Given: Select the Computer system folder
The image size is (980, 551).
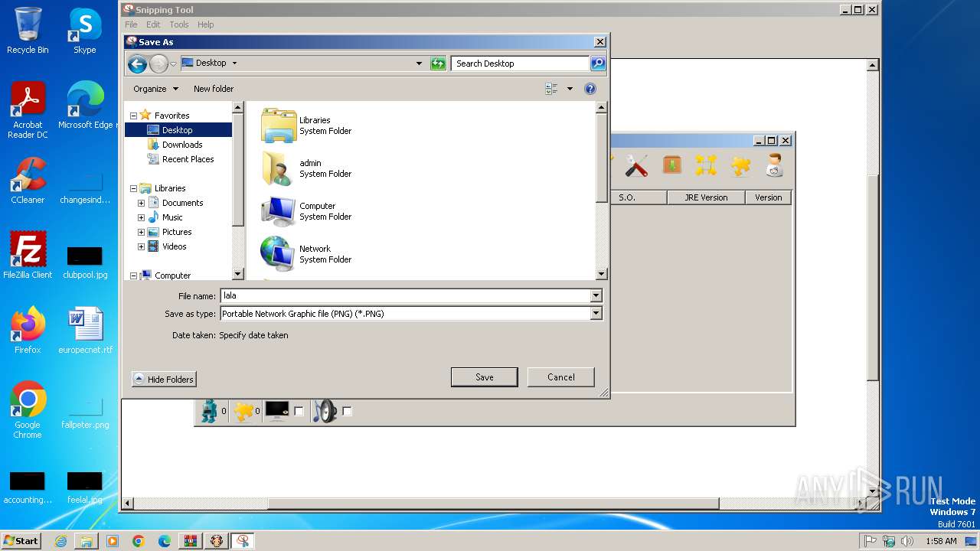Looking at the screenshot, I should [x=306, y=211].
